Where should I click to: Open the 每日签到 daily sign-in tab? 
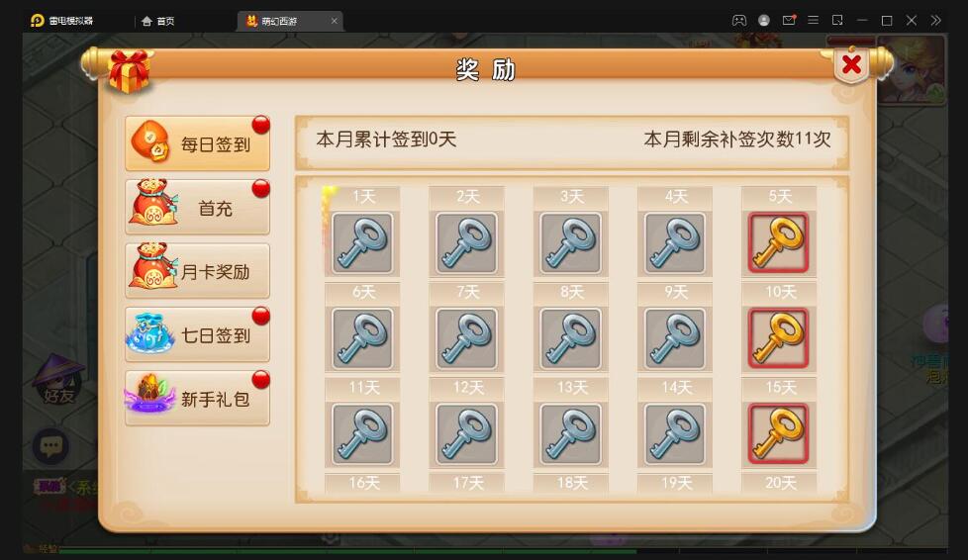[198, 143]
